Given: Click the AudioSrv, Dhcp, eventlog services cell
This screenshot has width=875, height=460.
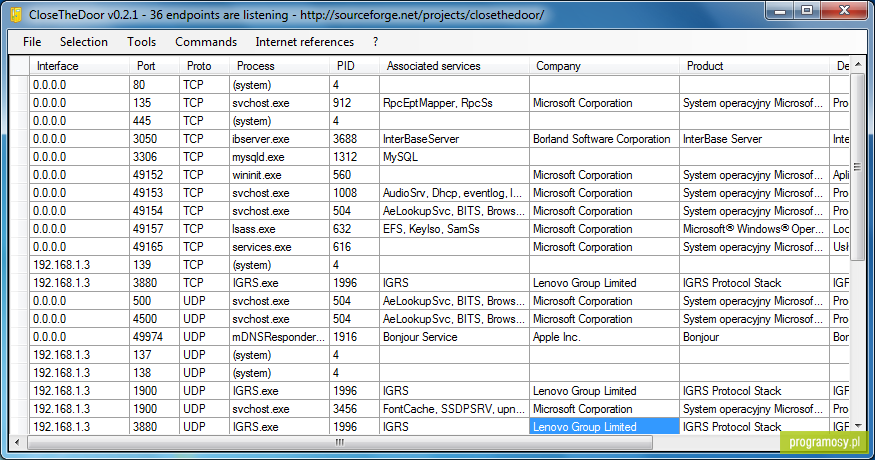Looking at the screenshot, I should 454,193.
